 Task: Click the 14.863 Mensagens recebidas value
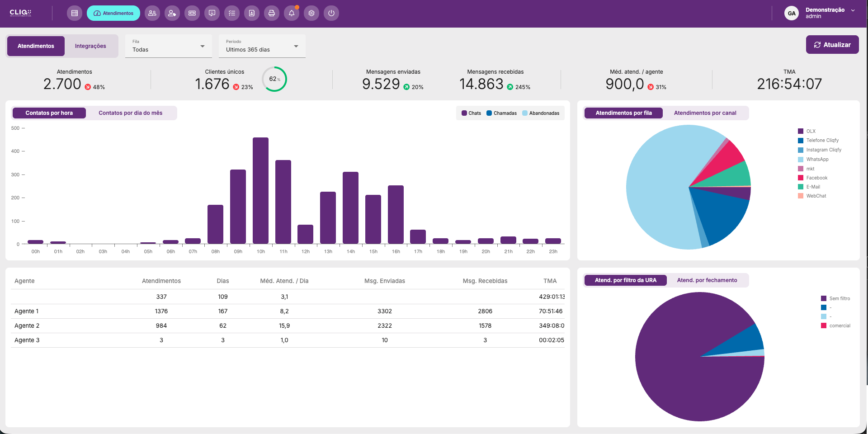[x=481, y=84]
